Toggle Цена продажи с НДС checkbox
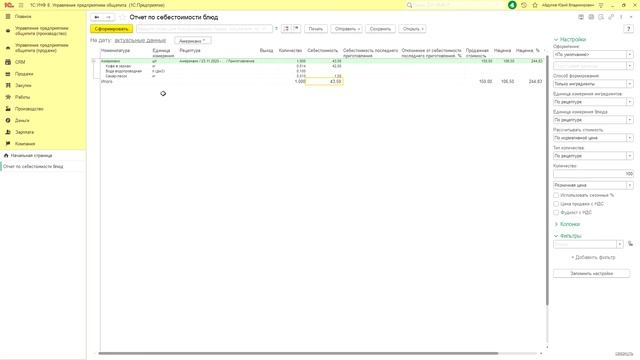 coord(556,204)
